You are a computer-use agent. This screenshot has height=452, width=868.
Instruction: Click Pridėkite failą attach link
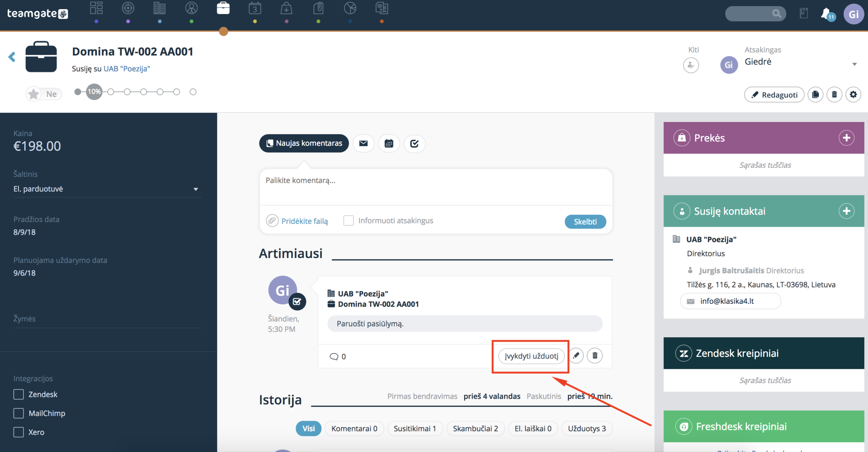tap(304, 221)
